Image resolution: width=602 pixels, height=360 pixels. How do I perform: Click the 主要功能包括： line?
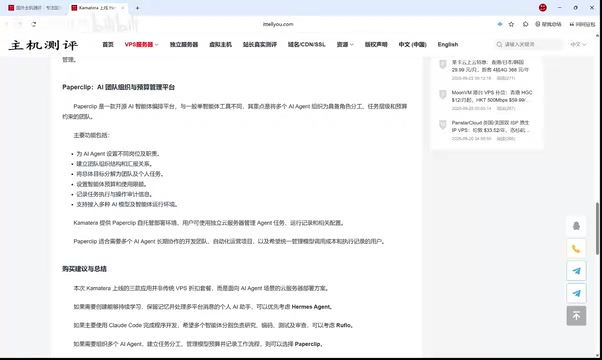tap(91, 135)
